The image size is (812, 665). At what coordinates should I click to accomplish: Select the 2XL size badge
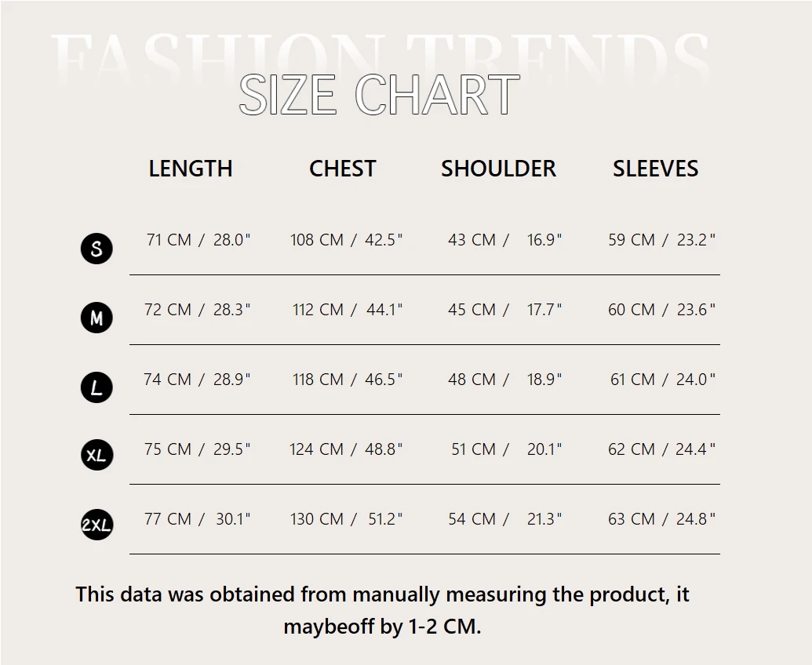(96, 525)
